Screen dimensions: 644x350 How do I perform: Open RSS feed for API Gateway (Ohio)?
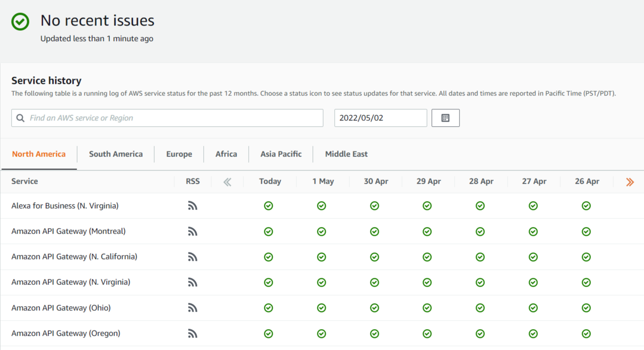tap(193, 308)
